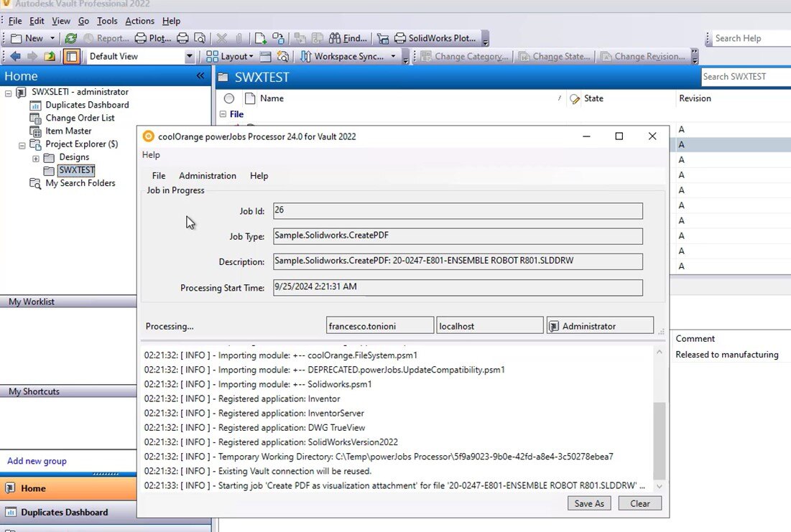The width and height of the screenshot is (791, 532).
Task: Click the Save As button
Action: pos(588,503)
